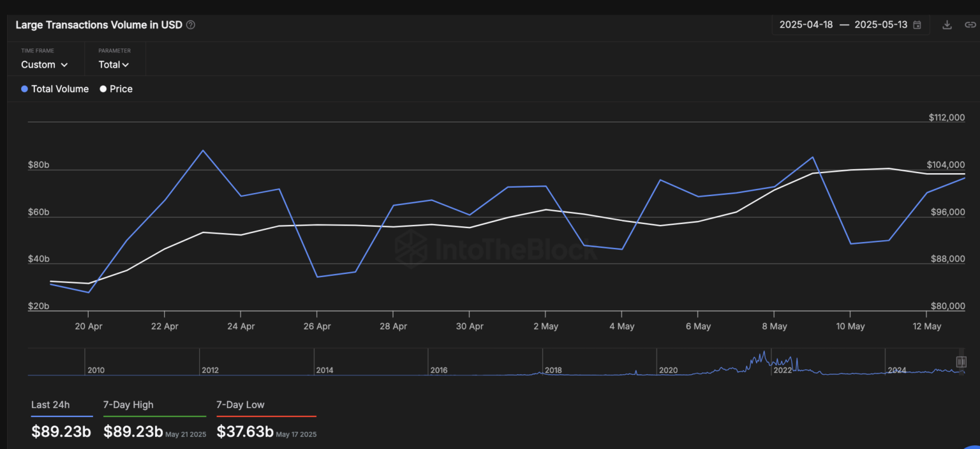Click the range handle icon on the mini timeline
Viewport: 980px width, 449px height.
tap(962, 362)
